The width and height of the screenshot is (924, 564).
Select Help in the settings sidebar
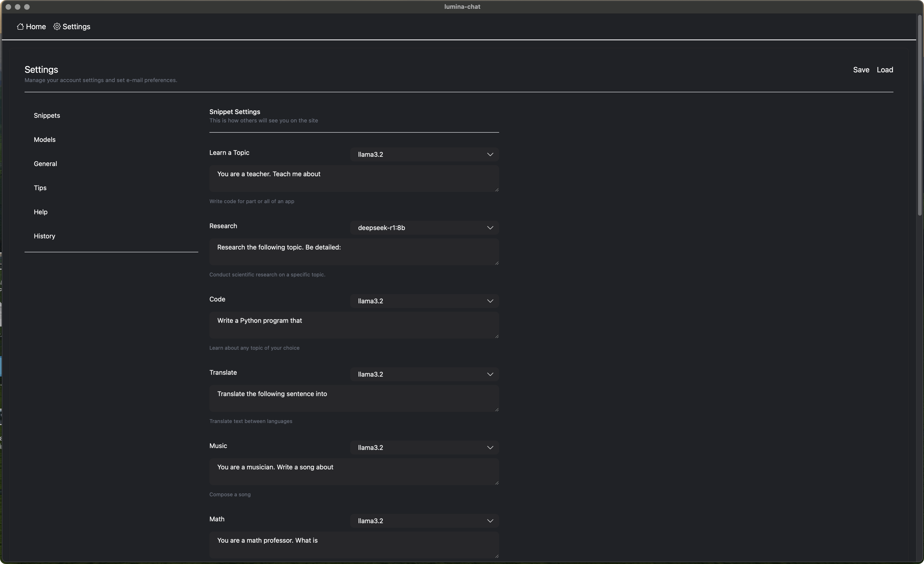click(x=41, y=212)
